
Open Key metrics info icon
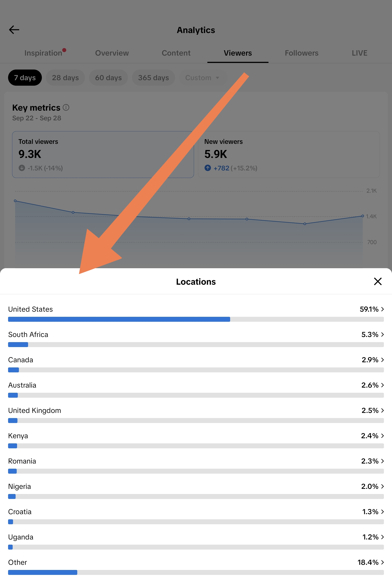(x=66, y=107)
